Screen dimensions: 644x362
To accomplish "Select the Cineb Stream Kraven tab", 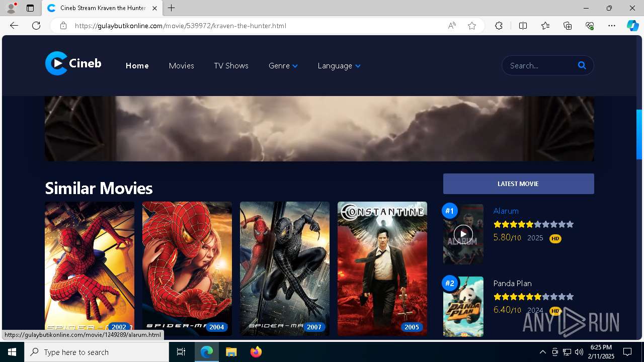I will point(103,8).
